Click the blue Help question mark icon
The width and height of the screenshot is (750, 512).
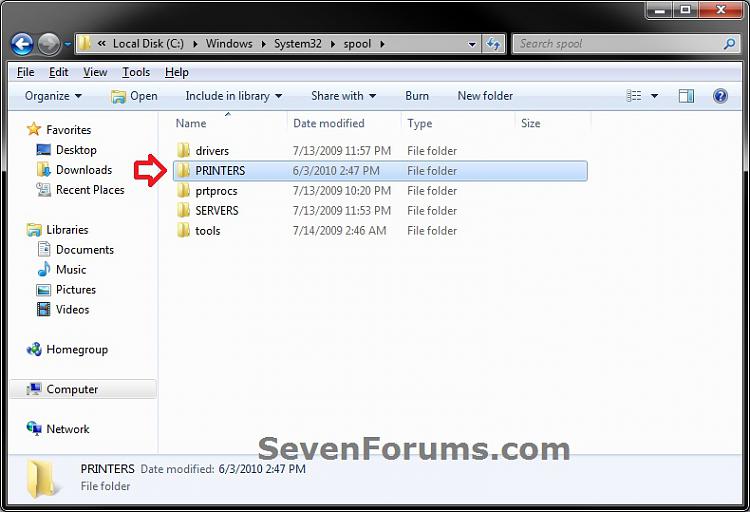pos(720,96)
